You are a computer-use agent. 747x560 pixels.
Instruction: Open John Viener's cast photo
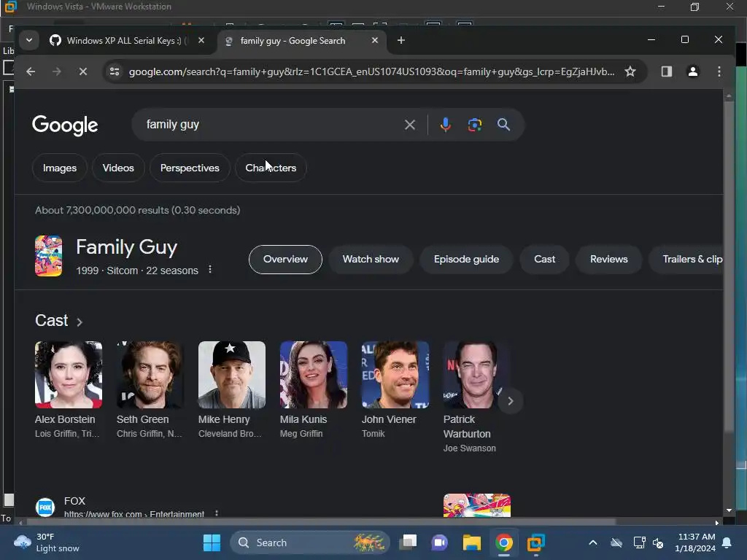pyautogui.click(x=395, y=375)
